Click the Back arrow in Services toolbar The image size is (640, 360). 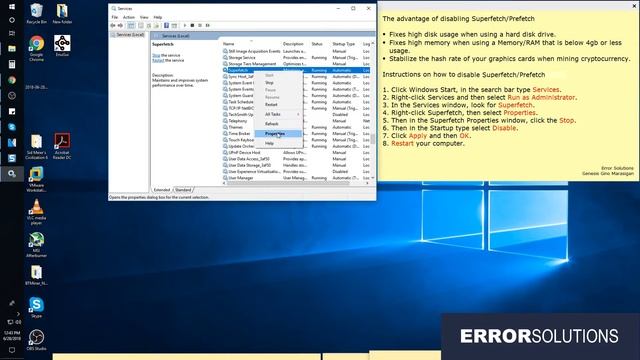[x=113, y=25]
